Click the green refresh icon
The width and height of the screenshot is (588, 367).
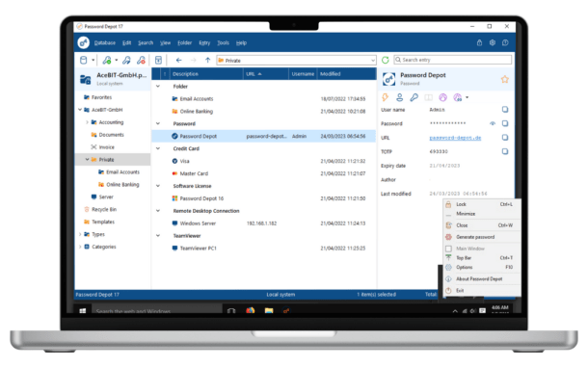(386, 60)
